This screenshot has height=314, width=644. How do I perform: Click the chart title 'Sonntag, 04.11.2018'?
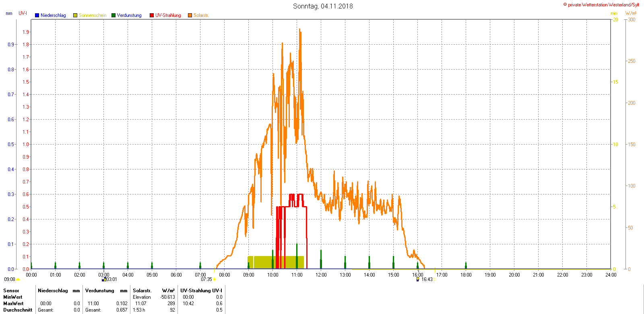point(323,6)
